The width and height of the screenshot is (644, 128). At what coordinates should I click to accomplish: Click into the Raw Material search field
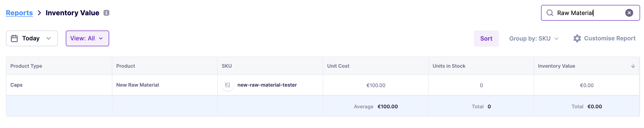[x=588, y=13]
